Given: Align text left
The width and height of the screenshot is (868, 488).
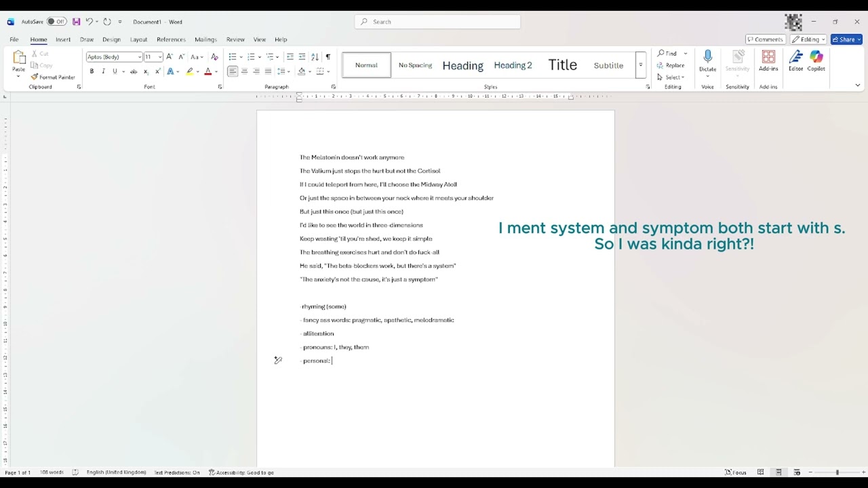Looking at the screenshot, I should (233, 71).
